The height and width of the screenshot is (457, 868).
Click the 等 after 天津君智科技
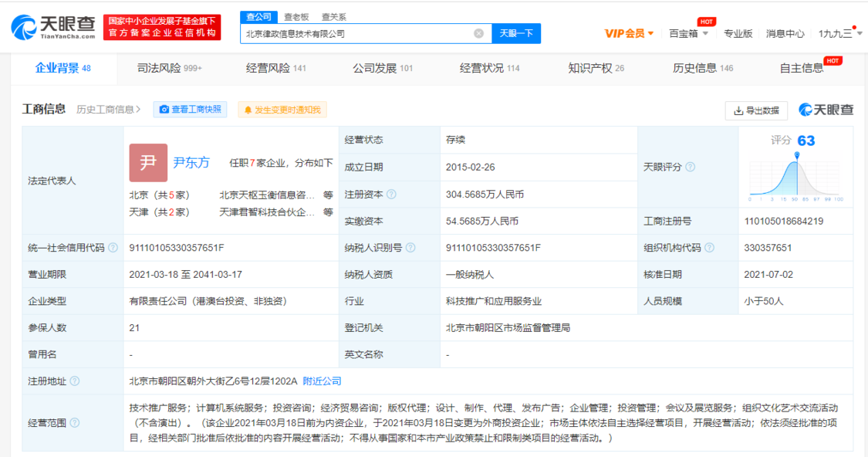[328, 212]
